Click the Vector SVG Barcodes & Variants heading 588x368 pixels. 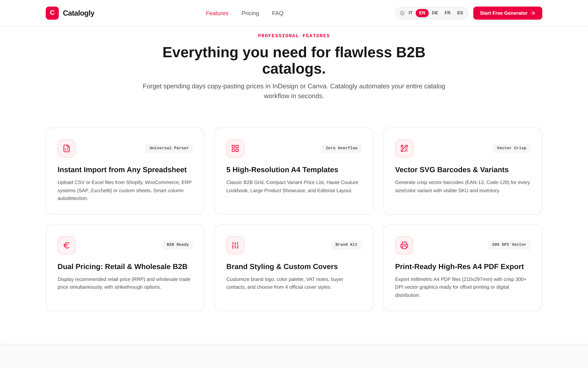pyautogui.click(x=452, y=170)
